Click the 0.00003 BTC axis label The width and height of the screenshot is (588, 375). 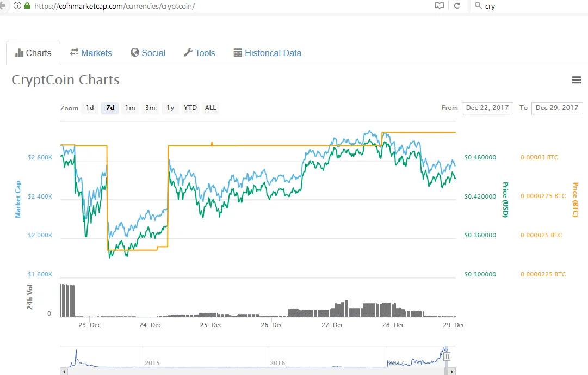coord(539,157)
